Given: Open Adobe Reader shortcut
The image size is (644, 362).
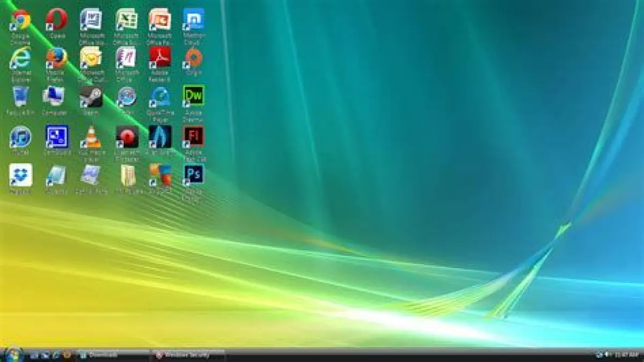Looking at the screenshot, I should (x=159, y=58).
